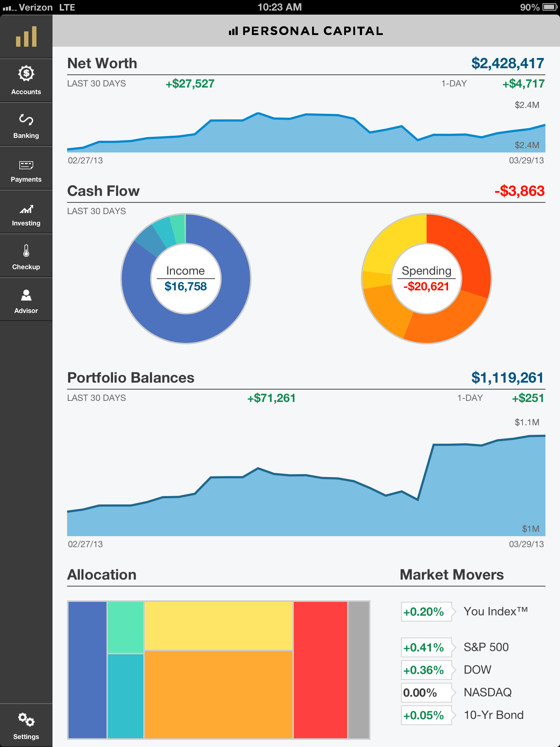Image resolution: width=560 pixels, height=747 pixels.
Task: Open the Investing chart icon
Action: pyautogui.click(x=26, y=209)
